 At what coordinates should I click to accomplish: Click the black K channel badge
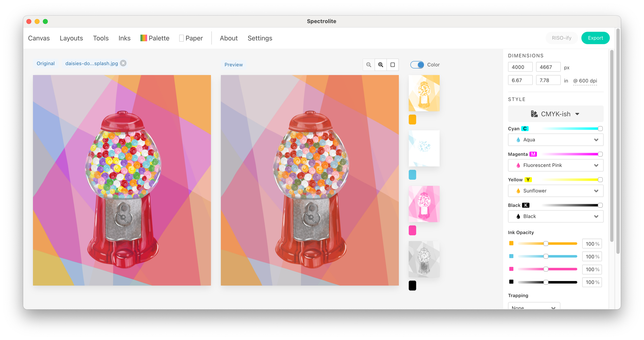(x=526, y=205)
